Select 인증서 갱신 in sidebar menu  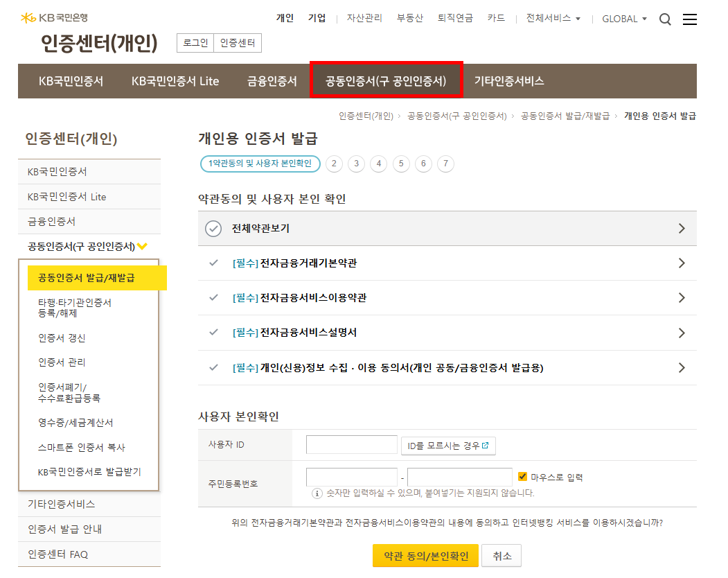(62, 338)
